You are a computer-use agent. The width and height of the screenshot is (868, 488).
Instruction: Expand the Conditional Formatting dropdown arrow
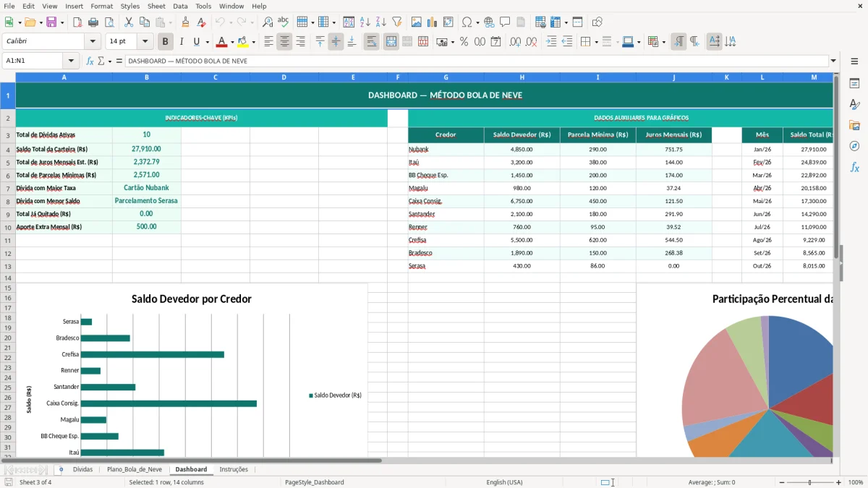coord(663,42)
